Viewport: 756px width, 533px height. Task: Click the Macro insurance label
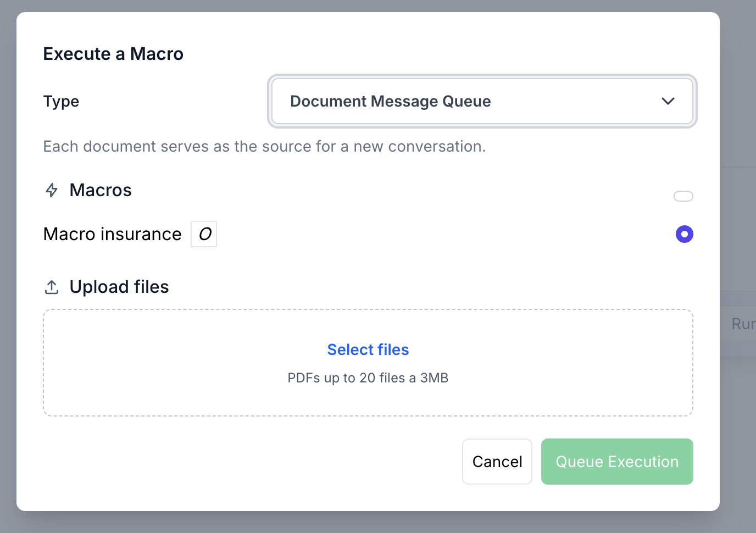click(x=113, y=234)
